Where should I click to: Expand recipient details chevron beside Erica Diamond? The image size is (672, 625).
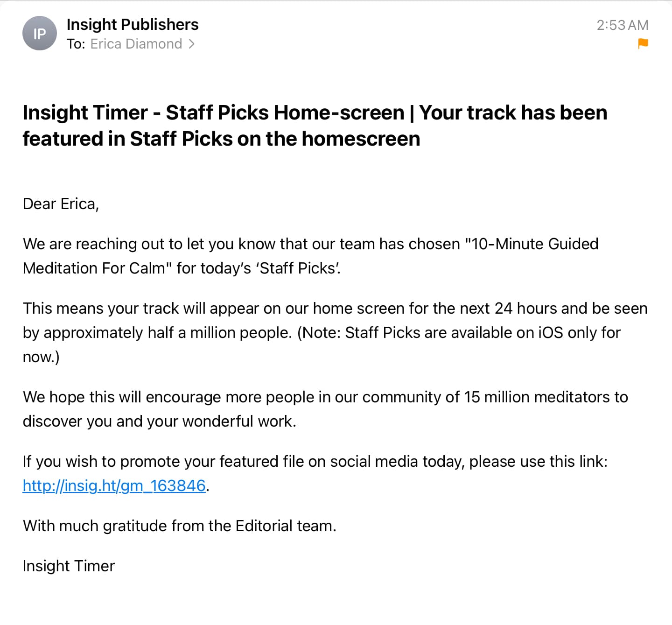click(x=191, y=44)
